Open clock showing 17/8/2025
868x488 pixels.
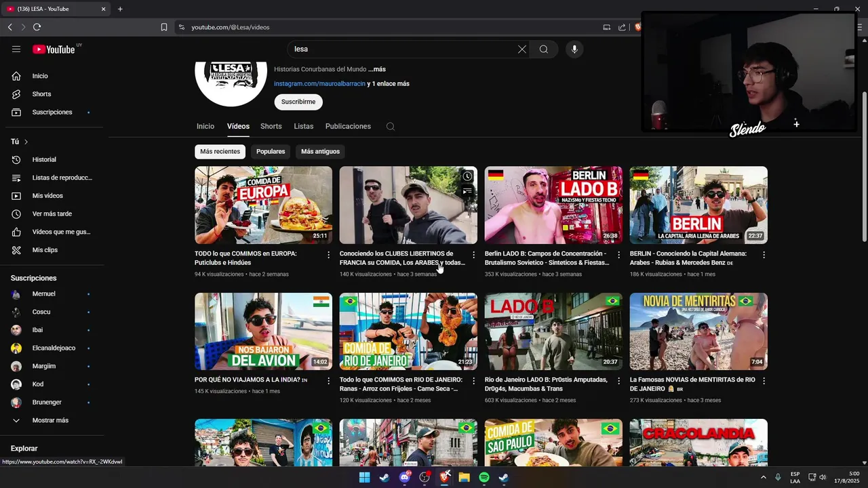846,477
